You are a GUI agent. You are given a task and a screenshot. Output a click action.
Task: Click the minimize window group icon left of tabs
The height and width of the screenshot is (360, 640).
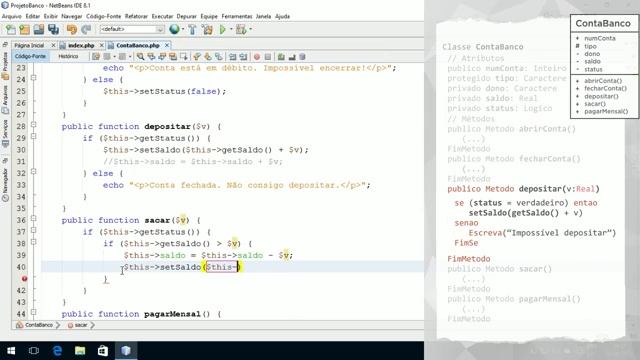pos(5,45)
